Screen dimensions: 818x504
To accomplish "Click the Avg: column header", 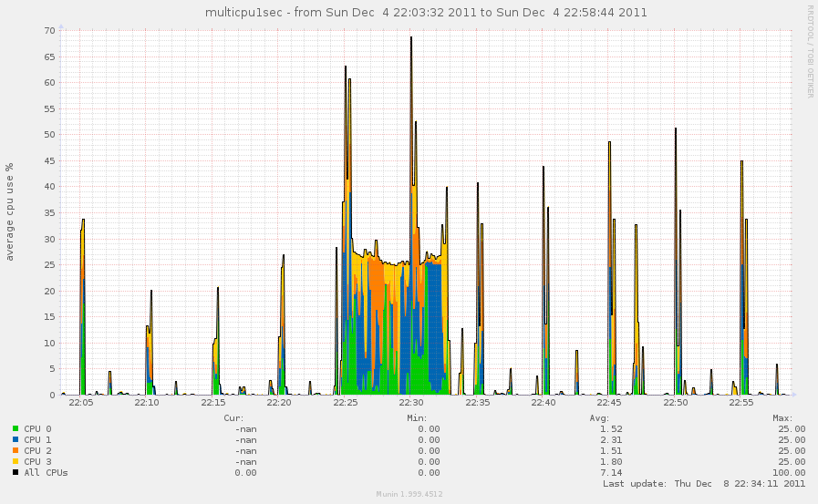I will pos(599,417).
